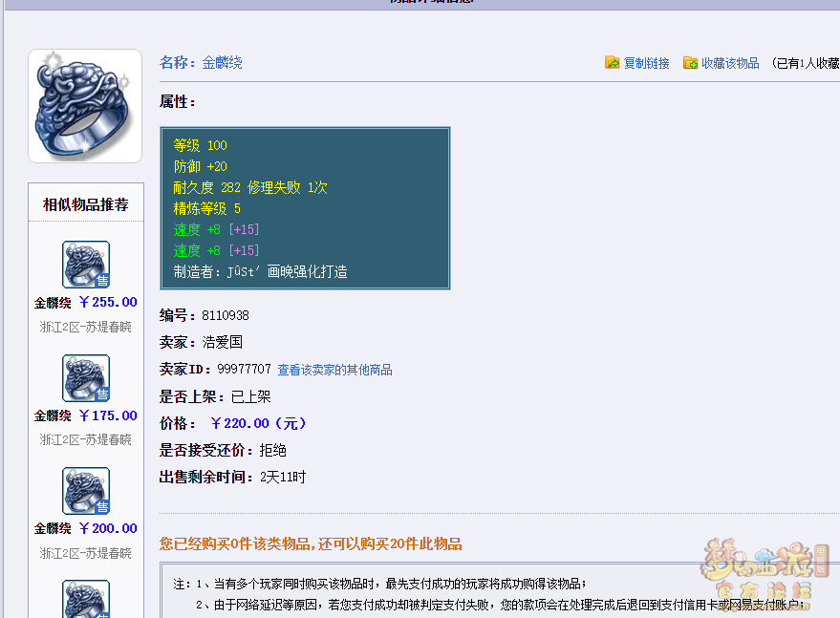Click the 金麟绕 name beside ￥200.00
840x618 pixels.
pos(53,528)
